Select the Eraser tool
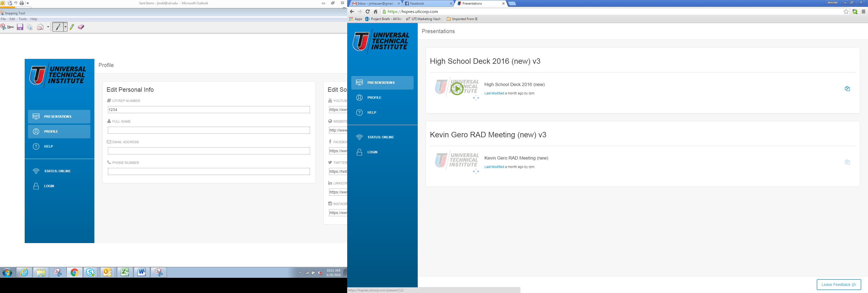 click(81, 27)
